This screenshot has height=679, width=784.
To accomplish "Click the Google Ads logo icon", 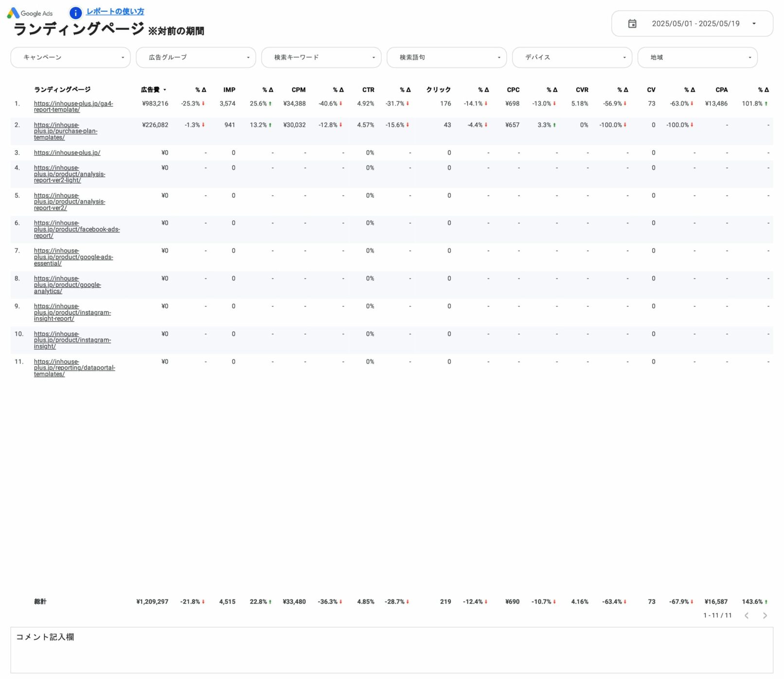I will coord(13,13).
